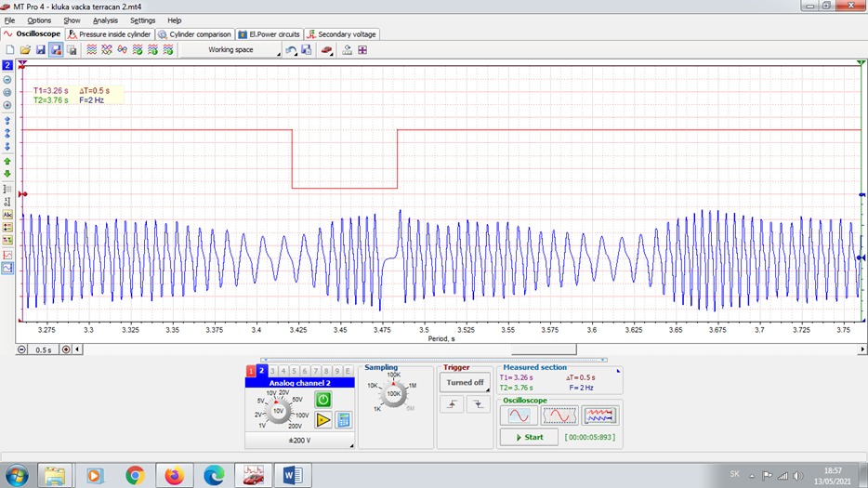Viewport: 868px width, 488px height.
Task: Open the Working space dropdown
Action: tap(230, 50)
